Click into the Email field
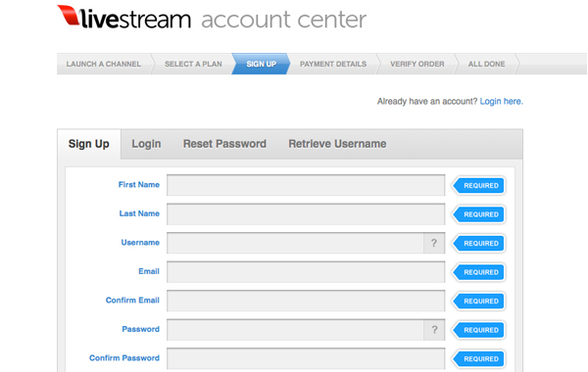 306,272
